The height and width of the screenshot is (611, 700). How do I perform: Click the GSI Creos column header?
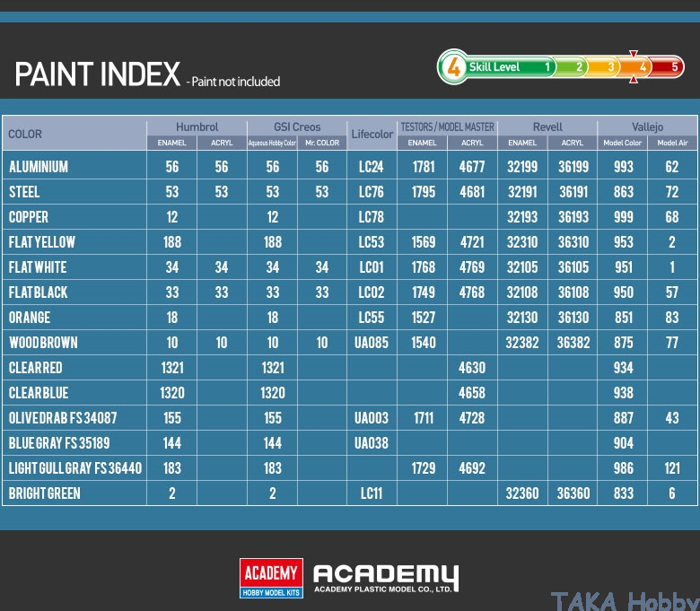(297, 127)
